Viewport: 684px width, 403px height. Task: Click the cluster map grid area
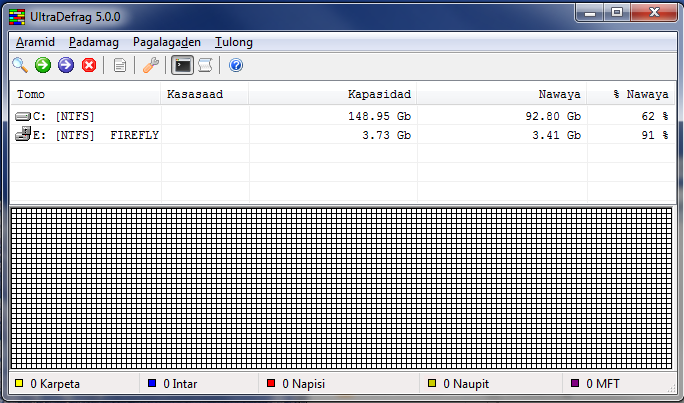342,288
